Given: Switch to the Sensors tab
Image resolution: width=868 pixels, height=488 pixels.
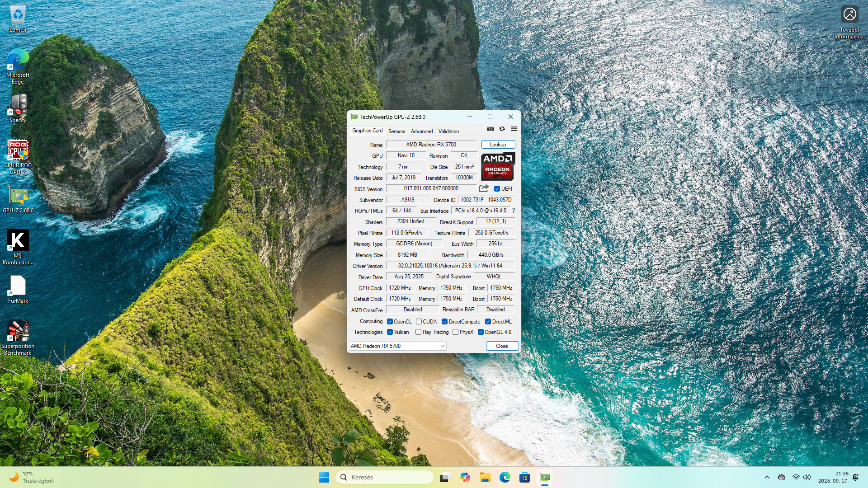Looking at the screenshot, I should (396, 131).
